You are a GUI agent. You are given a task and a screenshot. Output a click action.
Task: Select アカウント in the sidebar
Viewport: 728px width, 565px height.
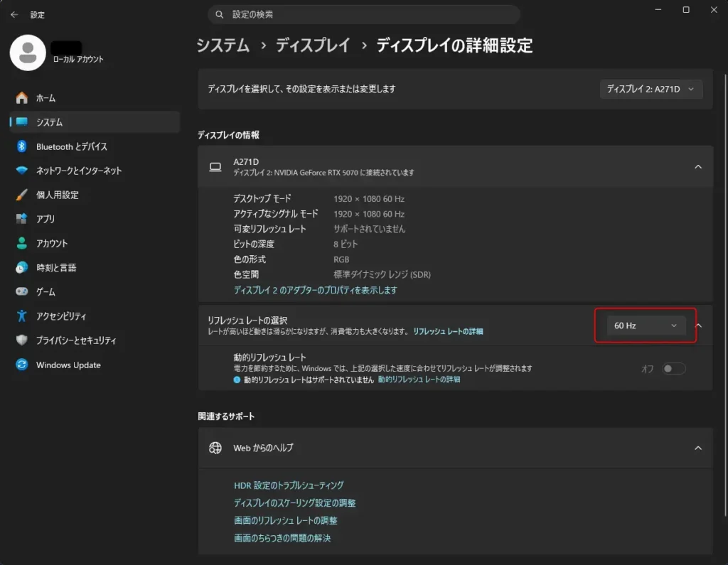(x=95, y=243)
